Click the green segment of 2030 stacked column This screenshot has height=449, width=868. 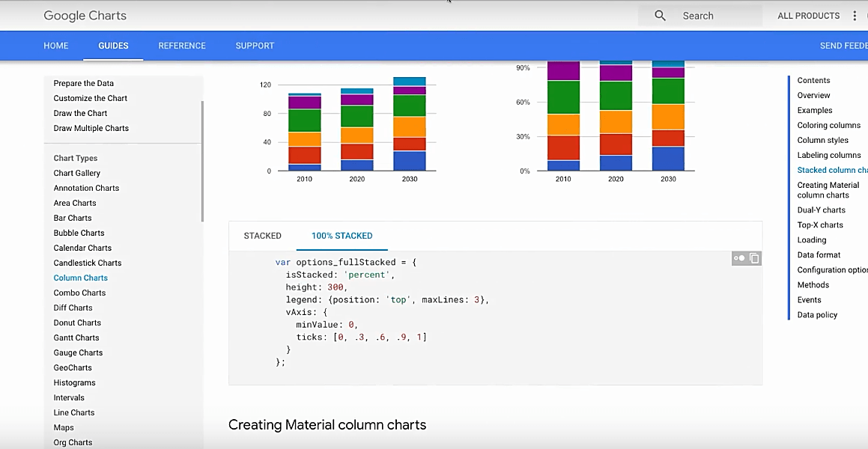point(409,106)
